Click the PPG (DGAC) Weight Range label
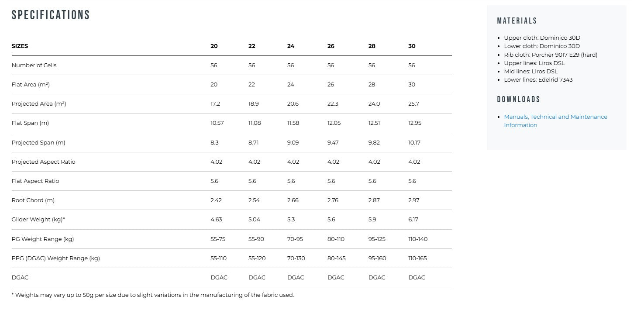 [56, 258]
